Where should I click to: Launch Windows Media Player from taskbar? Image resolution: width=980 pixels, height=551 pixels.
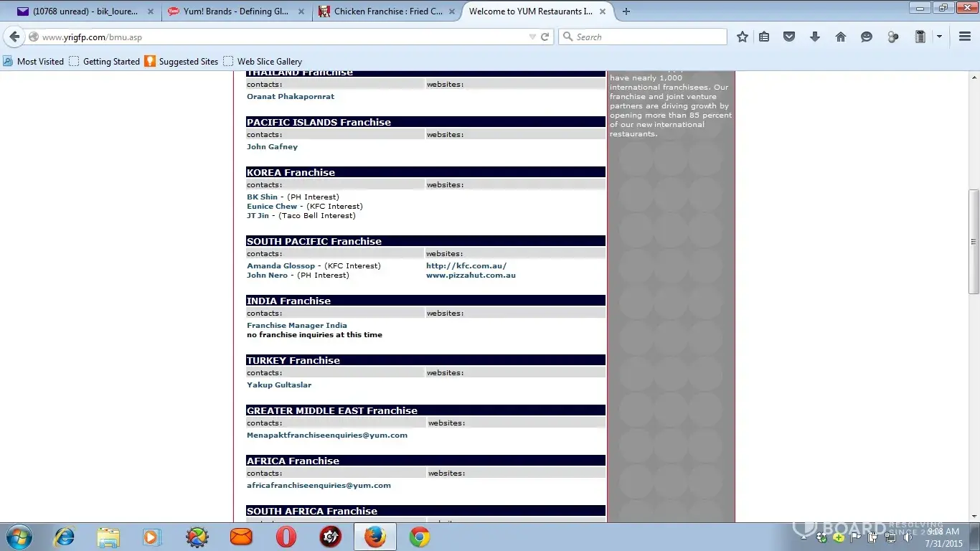pos(152,537)
